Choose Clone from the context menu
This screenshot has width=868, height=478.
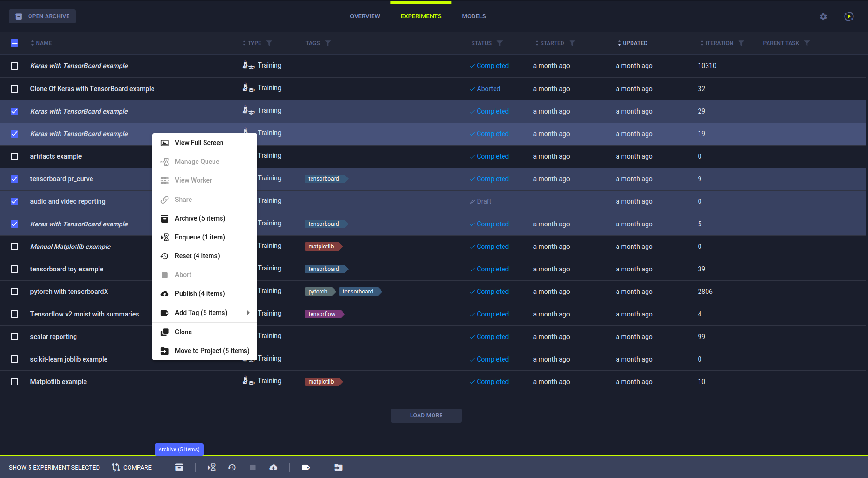point(183,332)
